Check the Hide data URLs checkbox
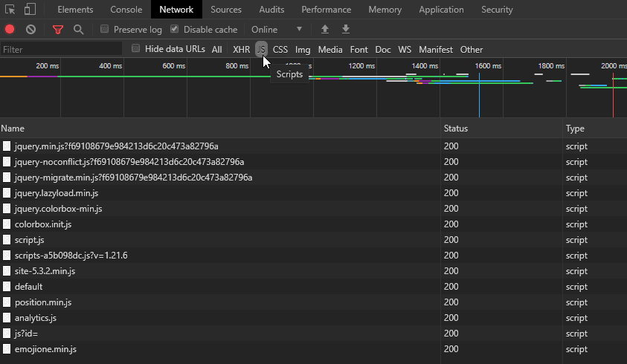627x364 pixels. point(135,49)
